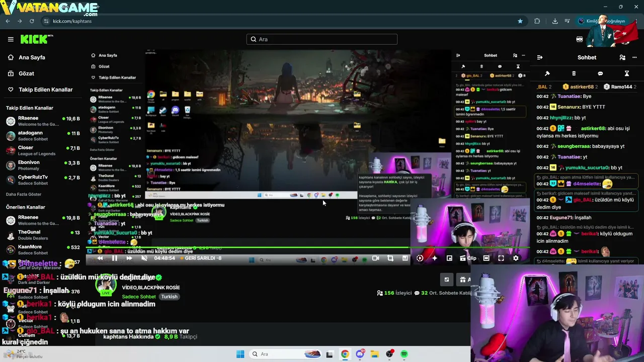Click Senanurx username in chat
This screenshot has width=644, height=362.
pyautogui.click(x=569, y=107)
